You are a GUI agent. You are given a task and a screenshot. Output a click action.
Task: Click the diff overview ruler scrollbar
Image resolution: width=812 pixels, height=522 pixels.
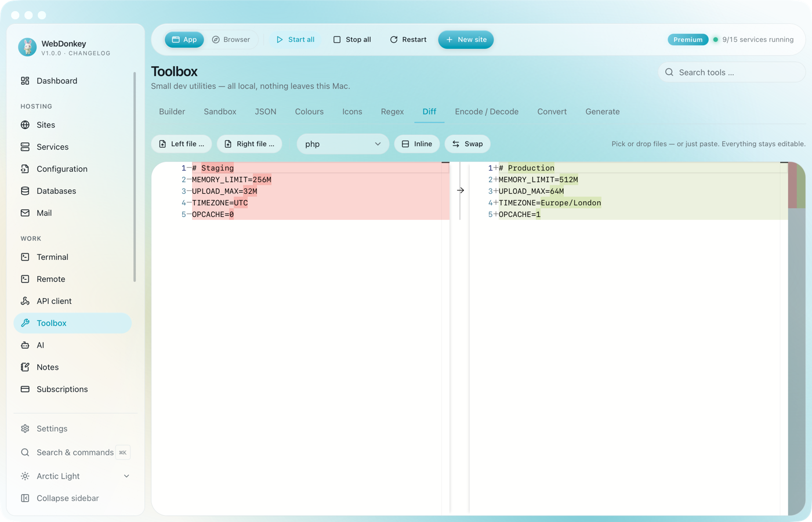(x=797, y=338)
